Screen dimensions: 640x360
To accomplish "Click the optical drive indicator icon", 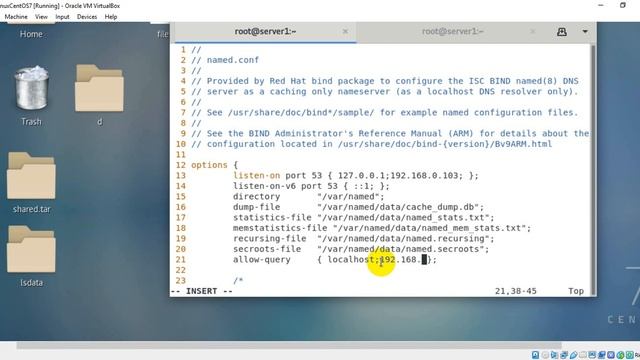I will (545, 355).
